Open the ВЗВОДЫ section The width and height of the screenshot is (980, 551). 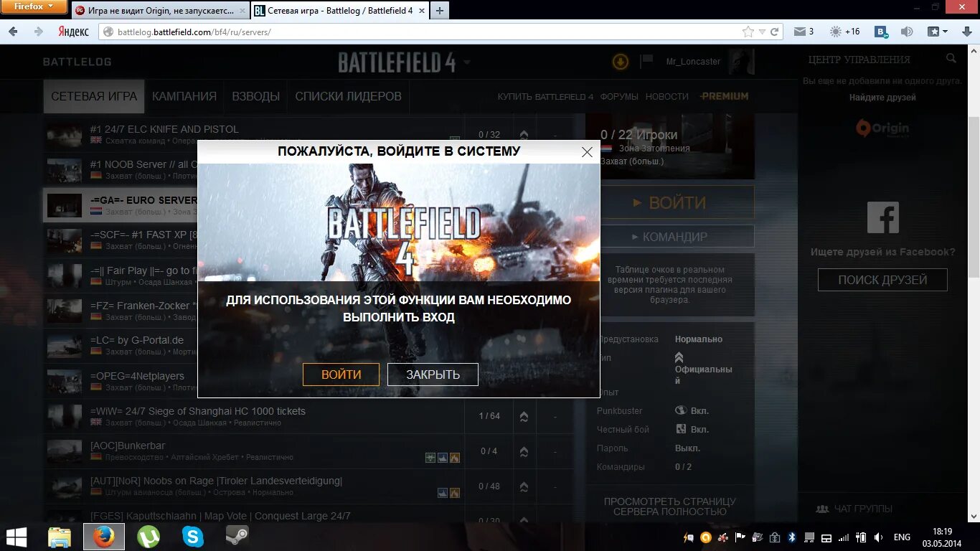(x=255, y=96)
